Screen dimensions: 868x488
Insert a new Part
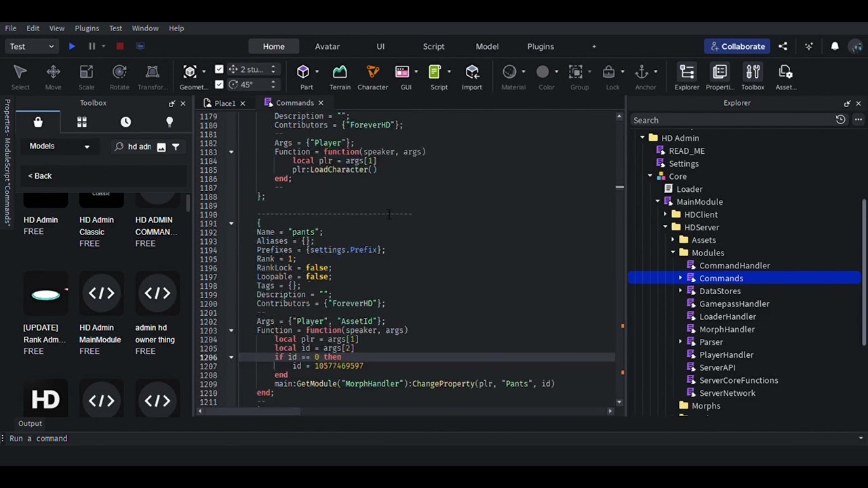coord(303,72)
